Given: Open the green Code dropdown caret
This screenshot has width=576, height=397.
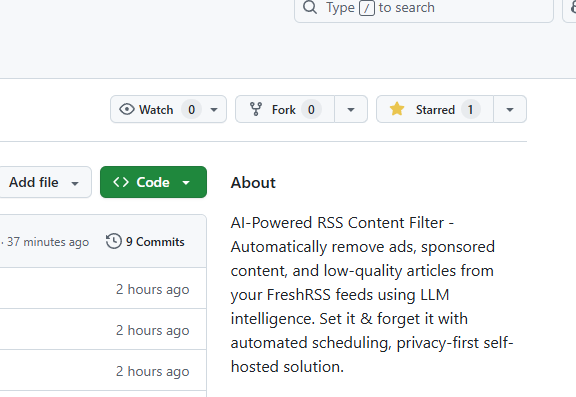Looking at the screenshot, I should [x=186, y=183].
